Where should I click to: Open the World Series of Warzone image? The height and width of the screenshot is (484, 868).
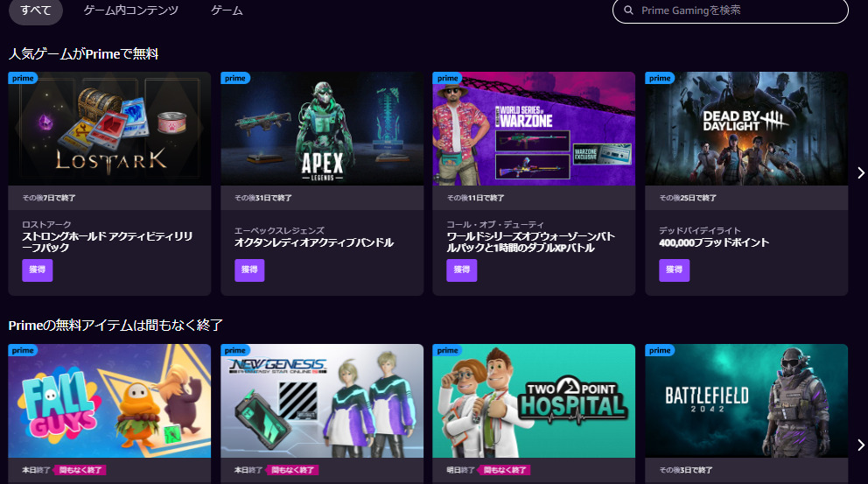[x=535, y=129]
